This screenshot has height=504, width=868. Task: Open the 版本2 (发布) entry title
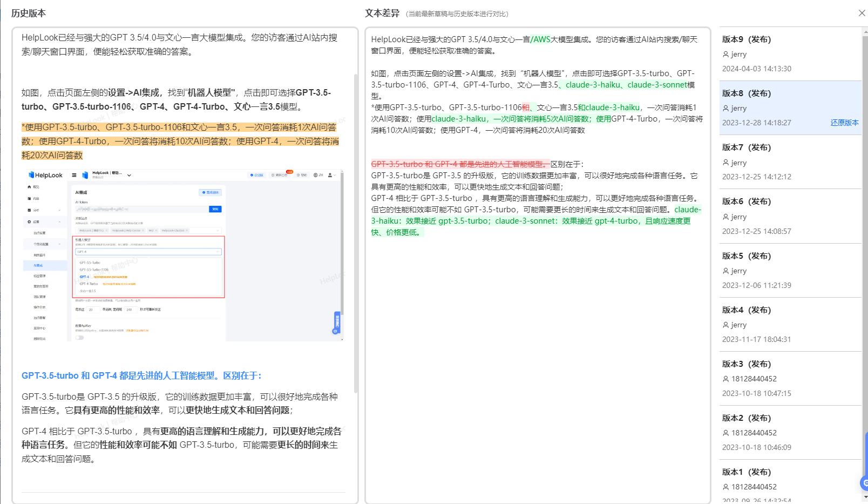tap(747, 418)
